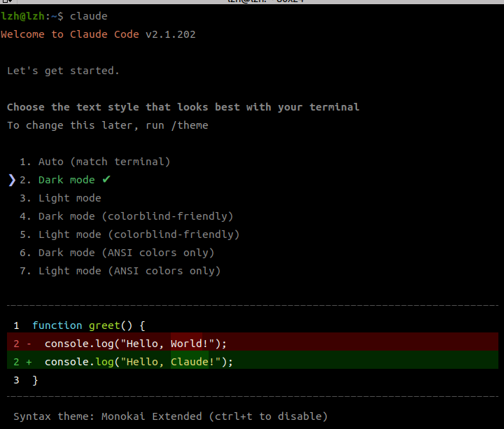
Task: Click the "Choose the text style" heading
Action: tap(183, 107)
